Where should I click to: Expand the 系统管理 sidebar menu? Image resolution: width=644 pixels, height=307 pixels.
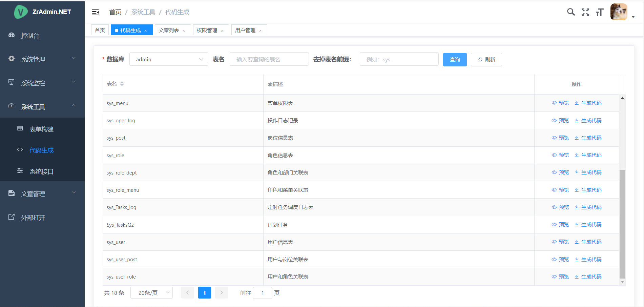pyautogui.click(x=42, y=59)
